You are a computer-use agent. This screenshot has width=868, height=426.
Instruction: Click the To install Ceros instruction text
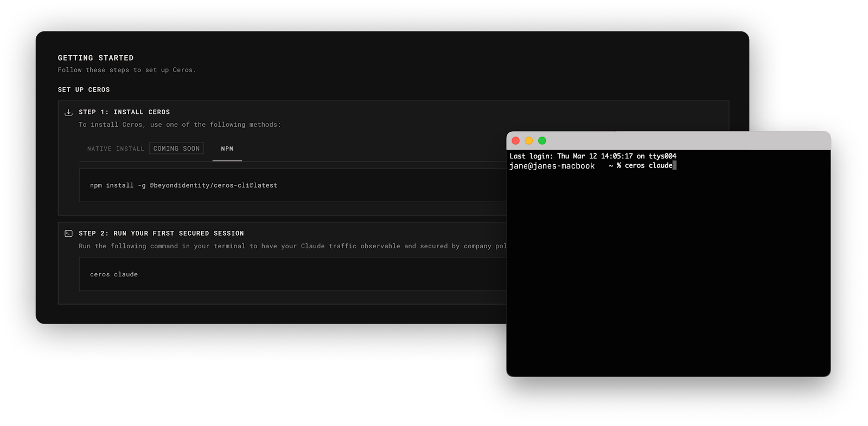tap(180, 125)
